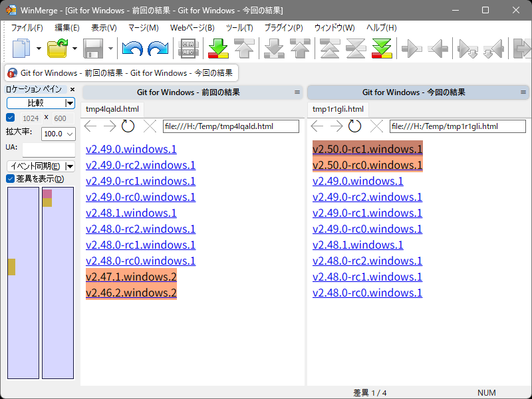This screenshot has width=532, height=399.
Task: Click the Open folder toolbar icon
Action: coord(57,49)
